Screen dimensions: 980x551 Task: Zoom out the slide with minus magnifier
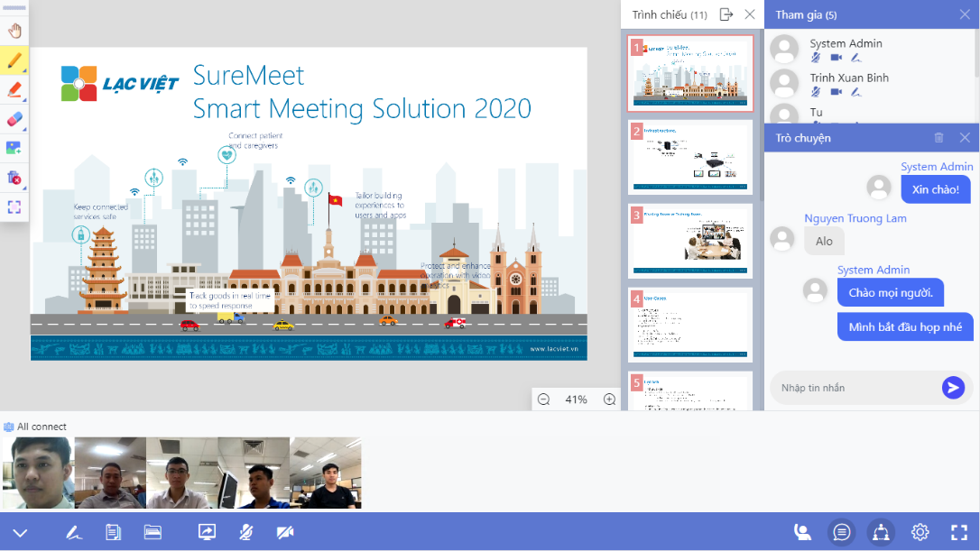pos(543,399)
